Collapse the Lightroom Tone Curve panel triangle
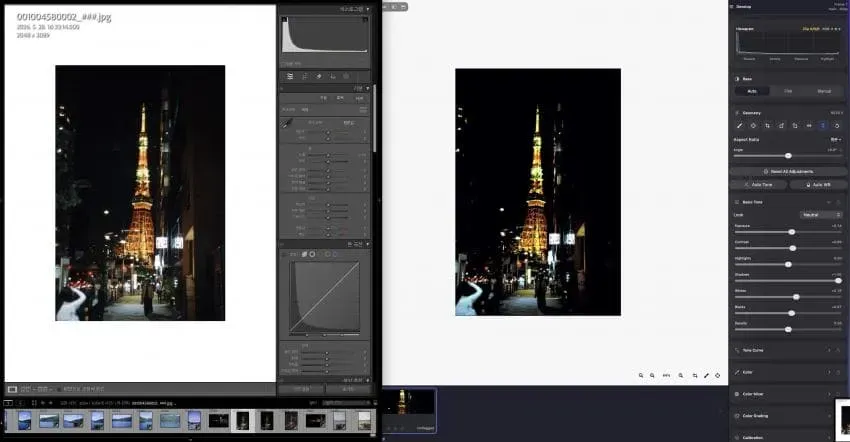850x442 pixels. tap(368, 245)
